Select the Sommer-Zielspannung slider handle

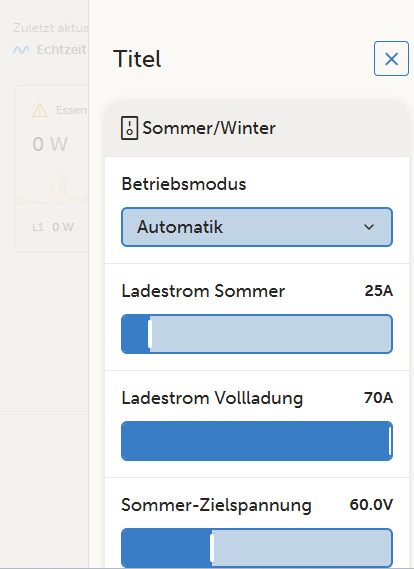pos(212,548)
